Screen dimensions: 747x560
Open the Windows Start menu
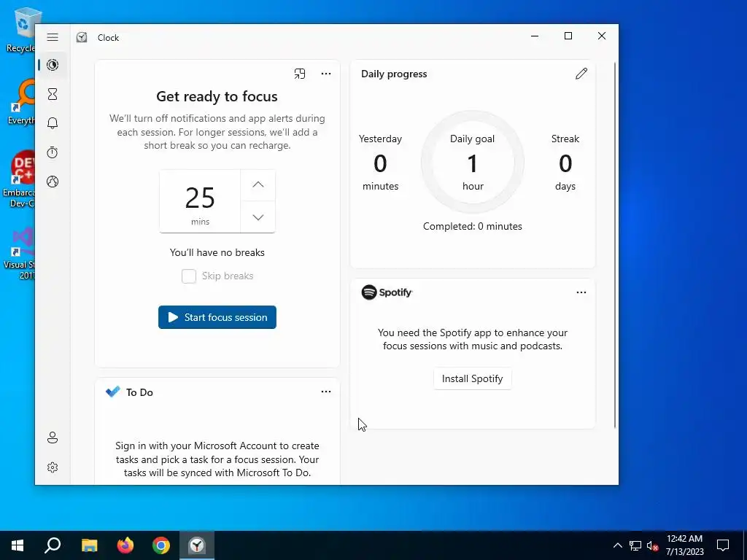click(18, 545)
